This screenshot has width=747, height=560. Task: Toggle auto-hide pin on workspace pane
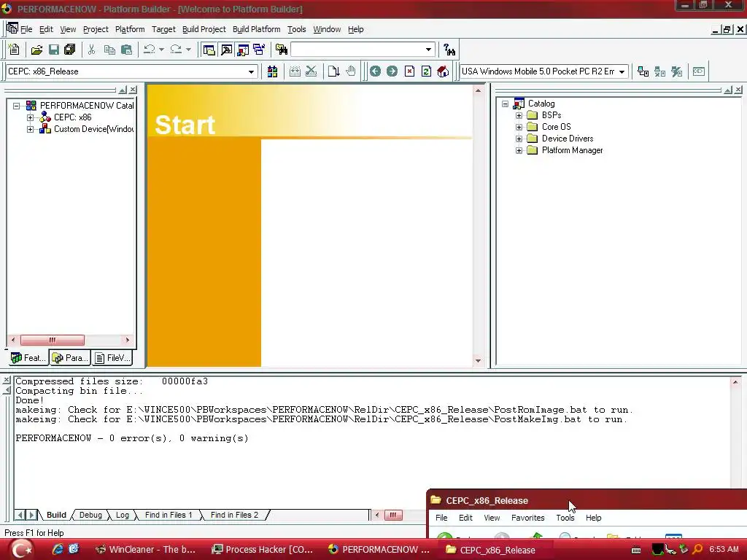pyautogui.click(x=123, y=90)
